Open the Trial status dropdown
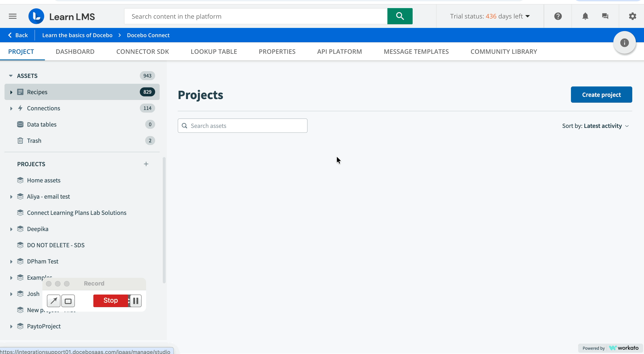 [490, 16]
